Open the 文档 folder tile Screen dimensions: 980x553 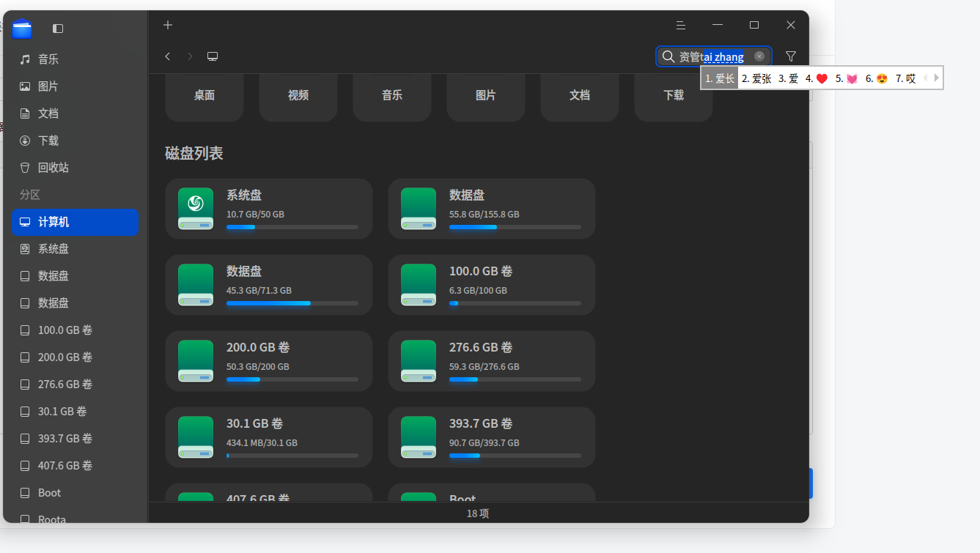coord(580,97)
